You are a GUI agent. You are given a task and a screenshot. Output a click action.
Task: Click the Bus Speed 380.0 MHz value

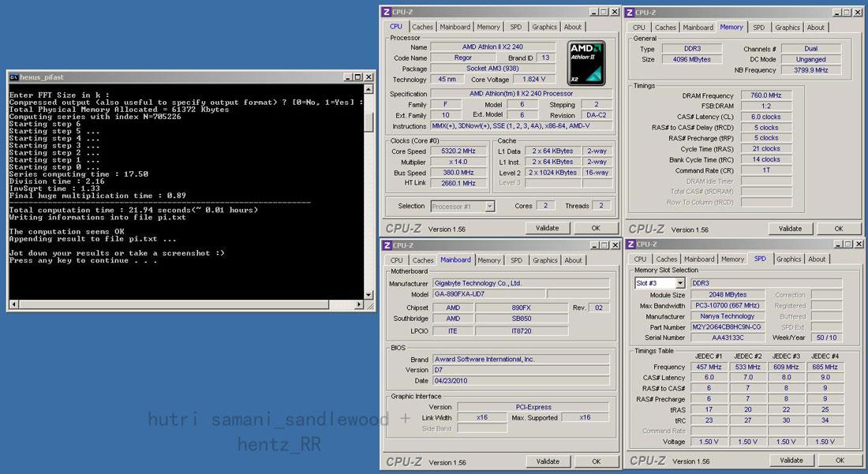coord(457,173)
